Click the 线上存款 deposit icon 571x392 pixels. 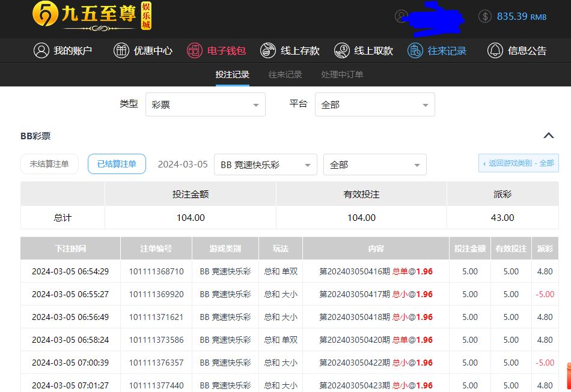268,50
